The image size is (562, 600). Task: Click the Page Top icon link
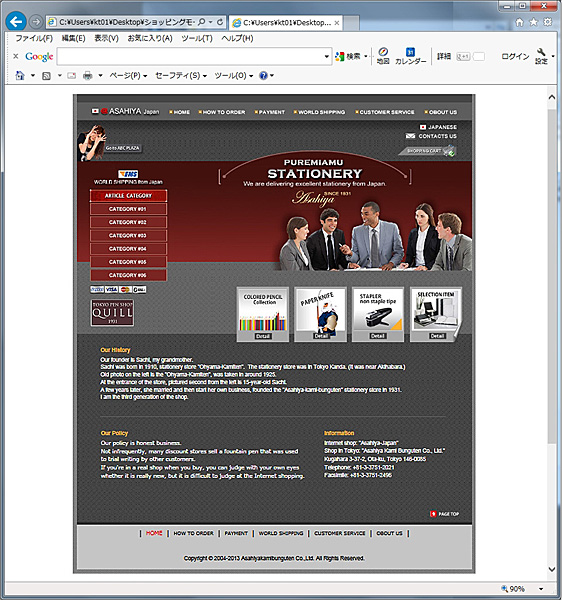coord(444,514)
